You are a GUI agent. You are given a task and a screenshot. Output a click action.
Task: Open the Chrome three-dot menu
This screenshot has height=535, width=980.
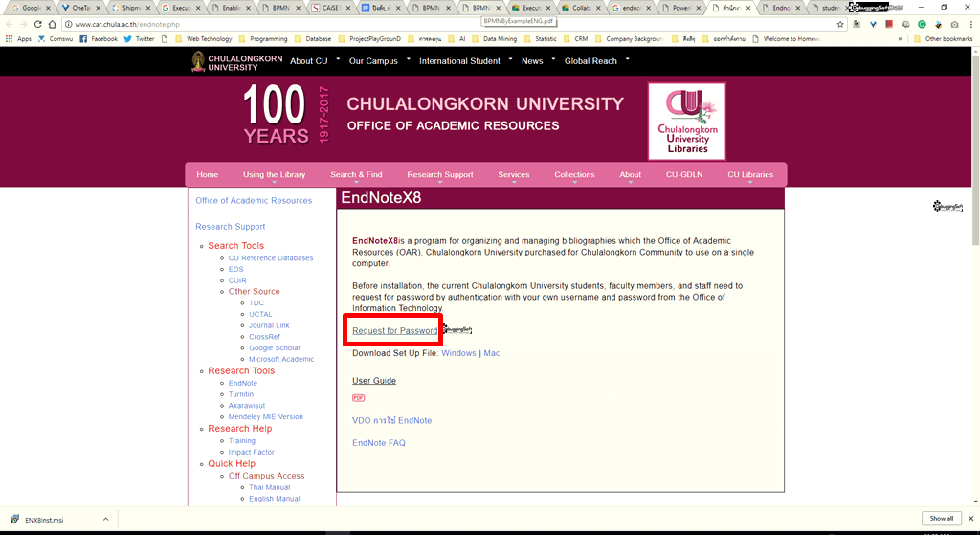tap(971, 24)
